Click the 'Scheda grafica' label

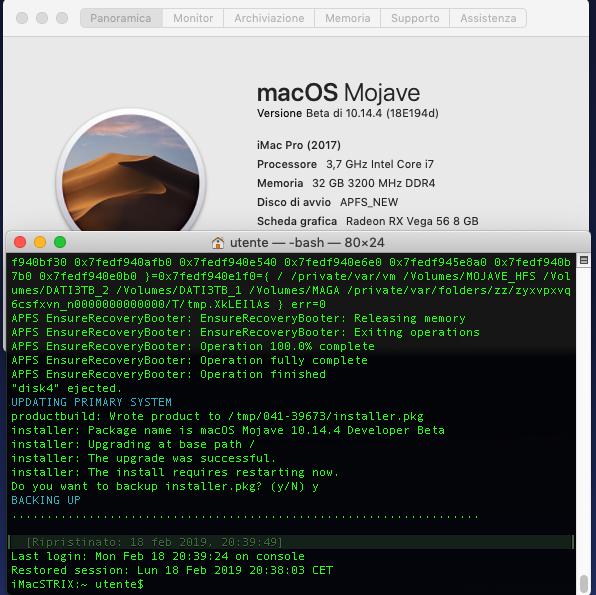[x=297, y=221]
